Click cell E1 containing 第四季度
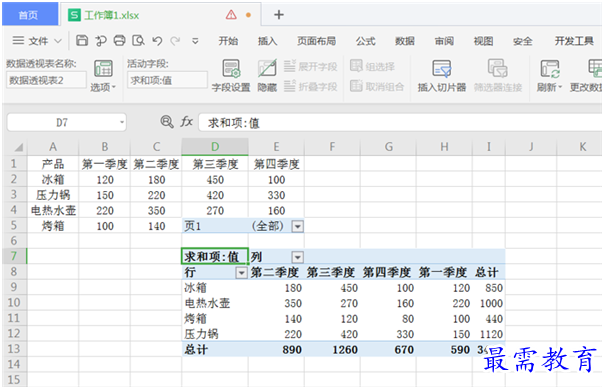Screen dimensions: 605x391 (x=276, y=164)
